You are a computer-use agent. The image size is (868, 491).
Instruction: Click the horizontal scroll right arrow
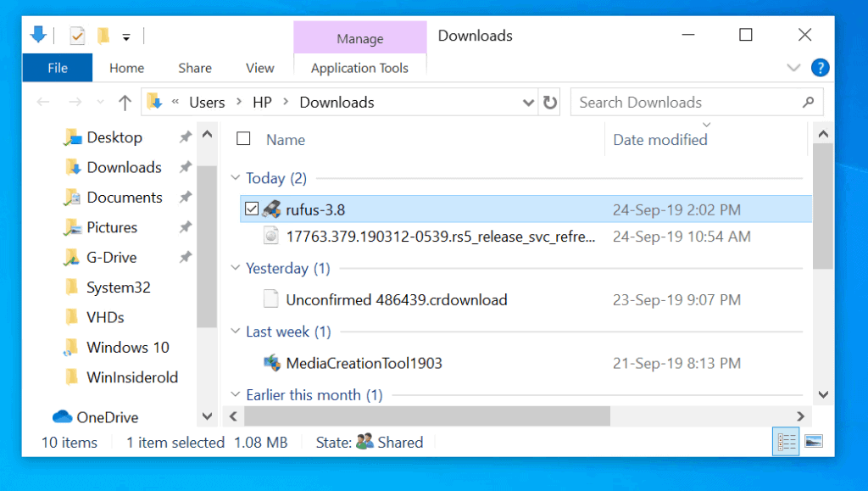[800, 416]
